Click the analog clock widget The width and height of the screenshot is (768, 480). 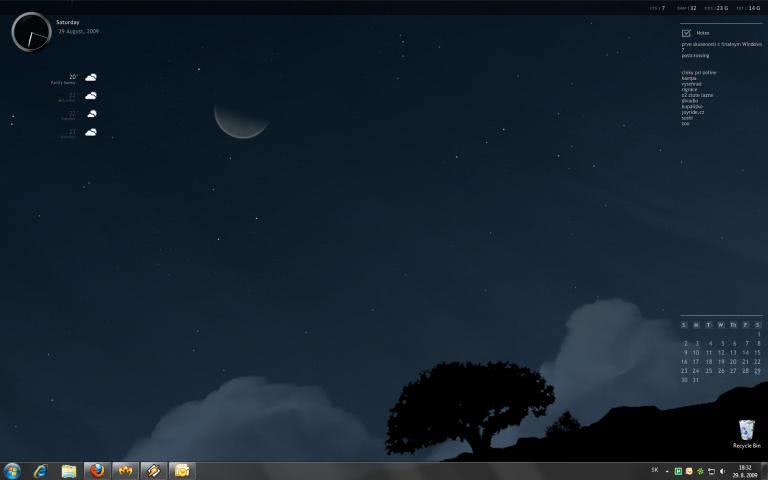(31, 32)
